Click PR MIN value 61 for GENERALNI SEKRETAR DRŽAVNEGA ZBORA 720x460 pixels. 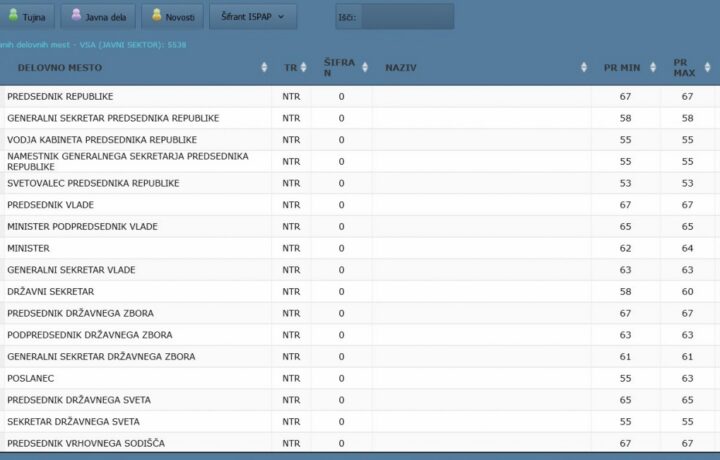pos(625,356)
